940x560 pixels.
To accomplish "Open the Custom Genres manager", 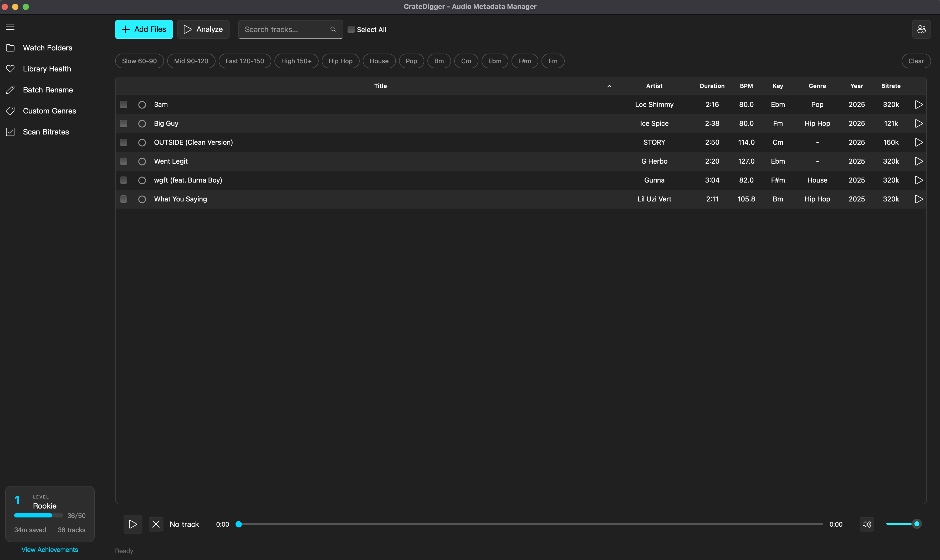I will (49, 111).
